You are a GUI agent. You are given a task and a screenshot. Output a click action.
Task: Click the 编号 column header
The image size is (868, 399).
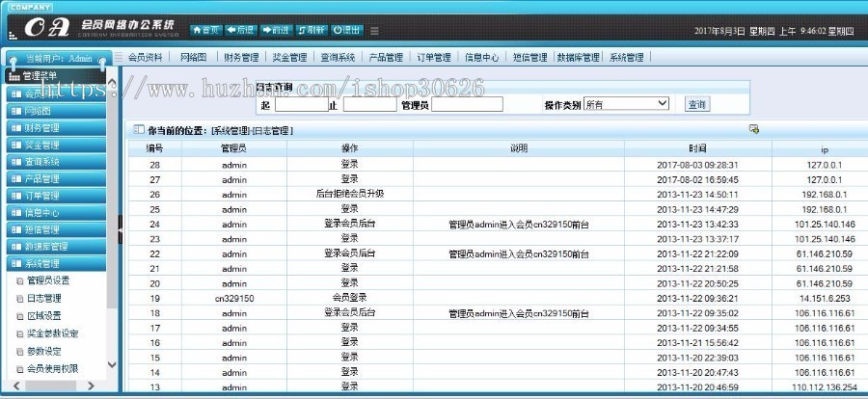point(155,148)
